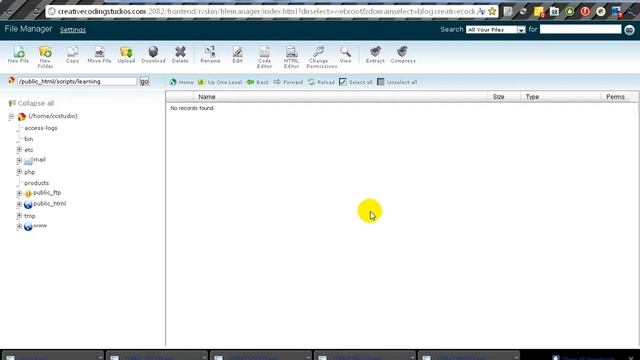Click Select all
This screenshot has width=640, height=360.
point(356,82)
